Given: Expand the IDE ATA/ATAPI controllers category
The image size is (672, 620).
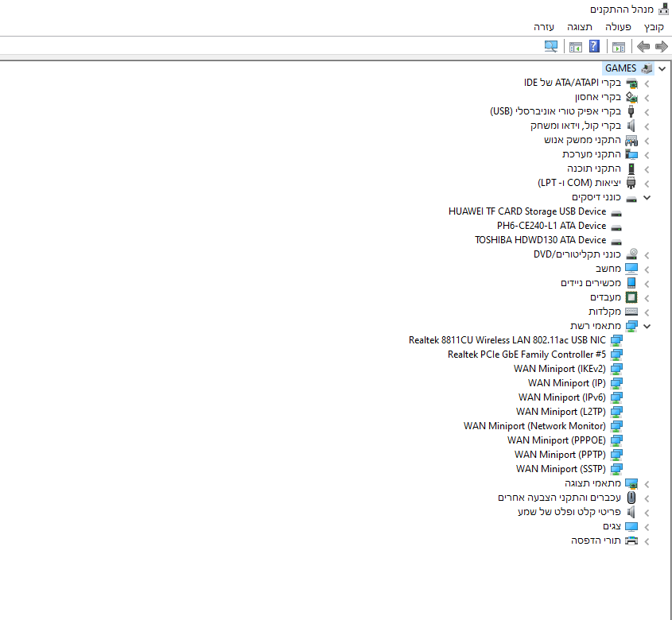Looking at the screenshot, I should click(647, 84).
